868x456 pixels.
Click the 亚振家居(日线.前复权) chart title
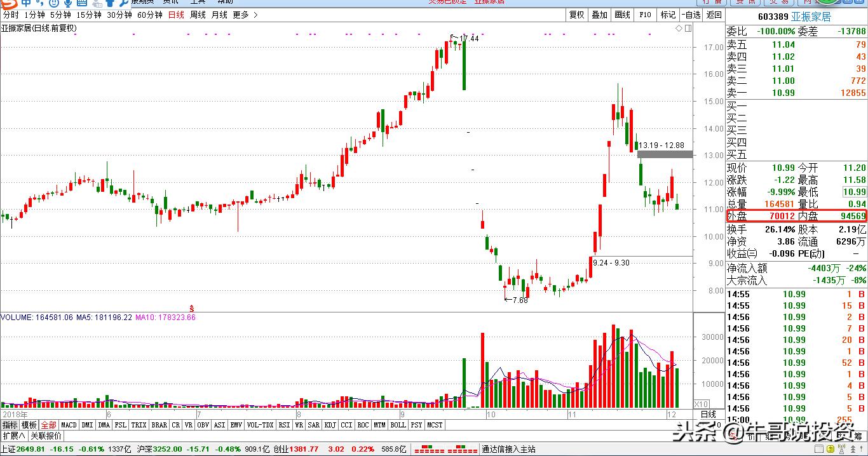pos(38,28)
